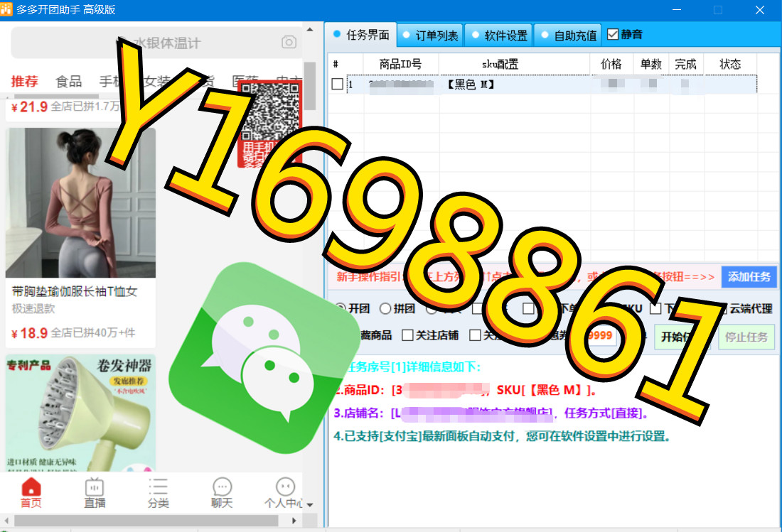The height and width of the screenshot is (532, 782).
Task: Open the 自助充值 tab
Action: point(568,35)
